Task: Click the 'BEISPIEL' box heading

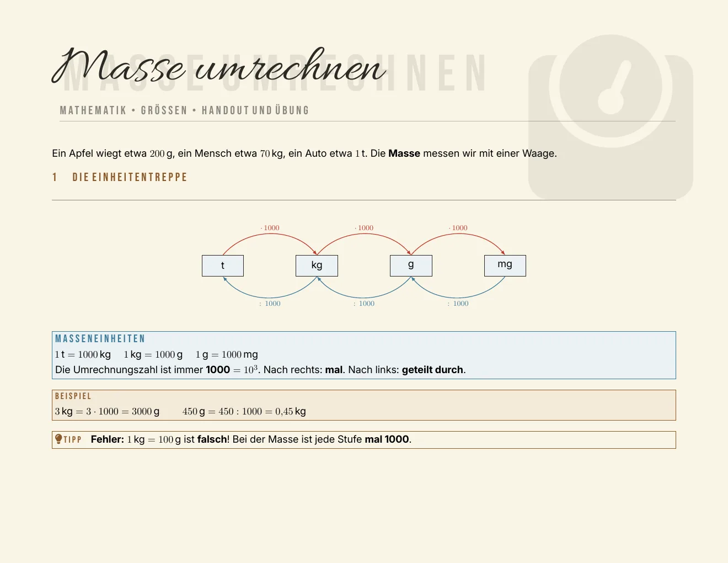Action: click(x=73, y=396)
